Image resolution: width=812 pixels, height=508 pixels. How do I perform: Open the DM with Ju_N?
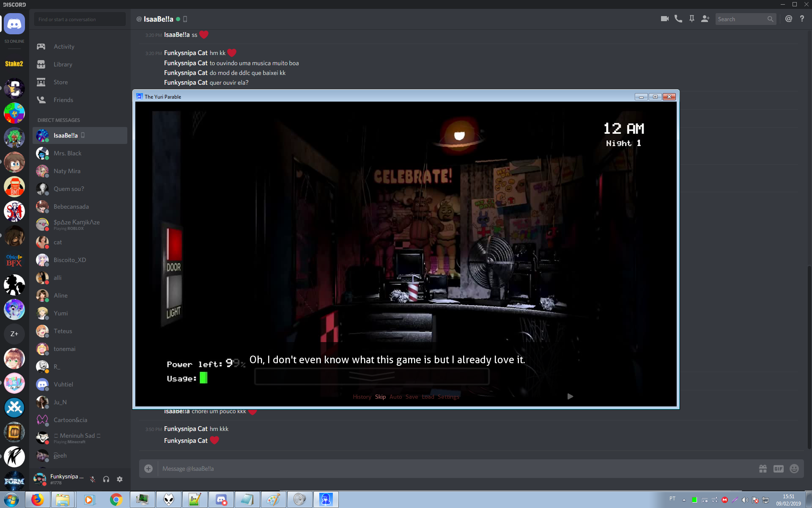(x=80, y=402)
